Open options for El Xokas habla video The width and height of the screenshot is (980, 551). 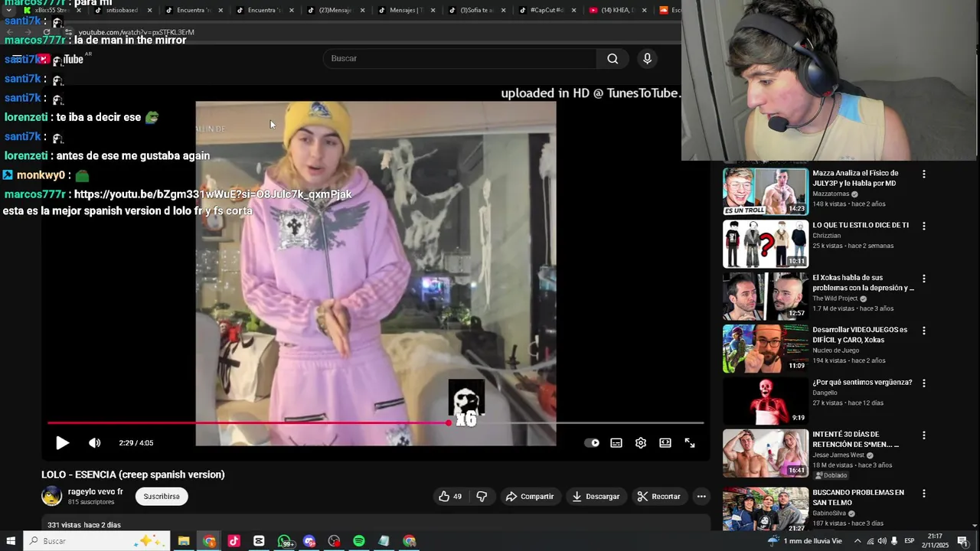(x=924, y=279)
